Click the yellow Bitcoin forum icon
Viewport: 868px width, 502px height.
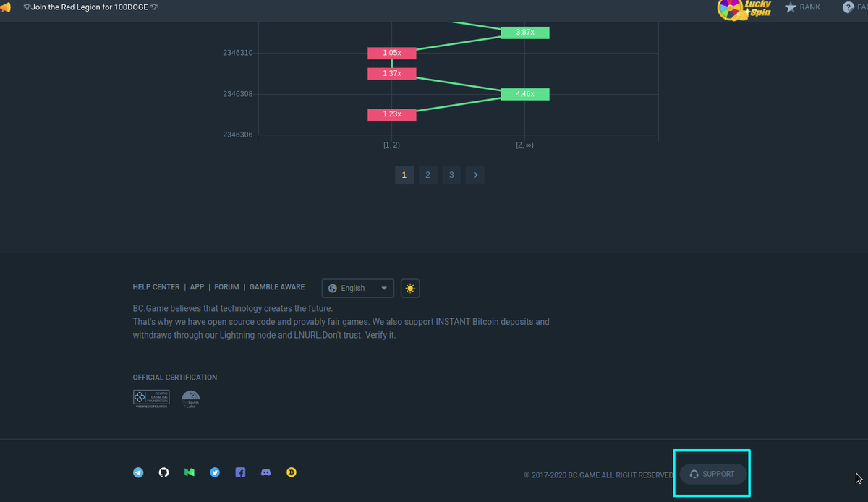click(x=292, y=472)
